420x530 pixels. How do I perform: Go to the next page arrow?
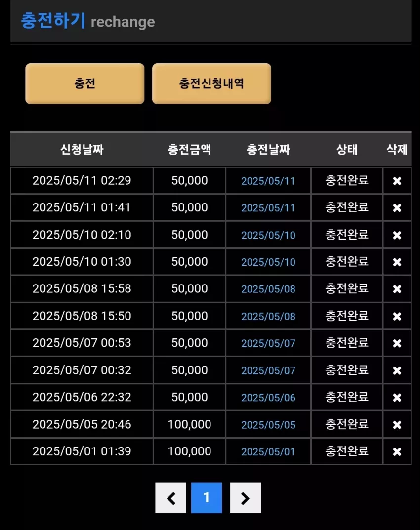[x=246, y=498]
